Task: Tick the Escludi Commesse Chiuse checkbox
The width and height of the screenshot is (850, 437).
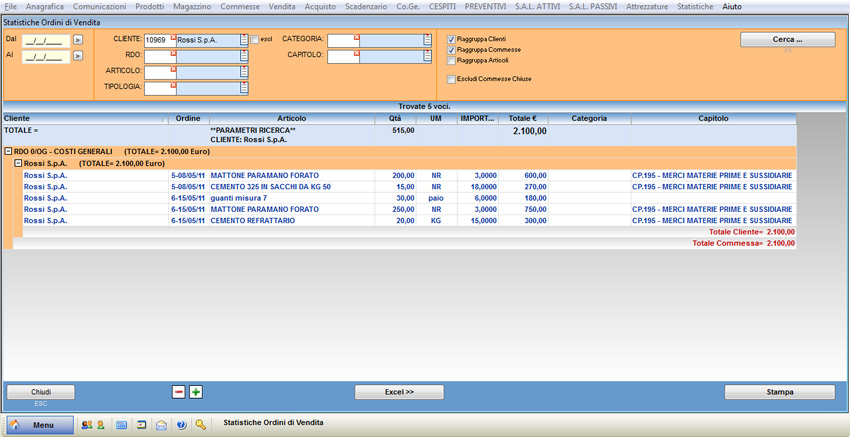Action: click(x=452, y=79)
